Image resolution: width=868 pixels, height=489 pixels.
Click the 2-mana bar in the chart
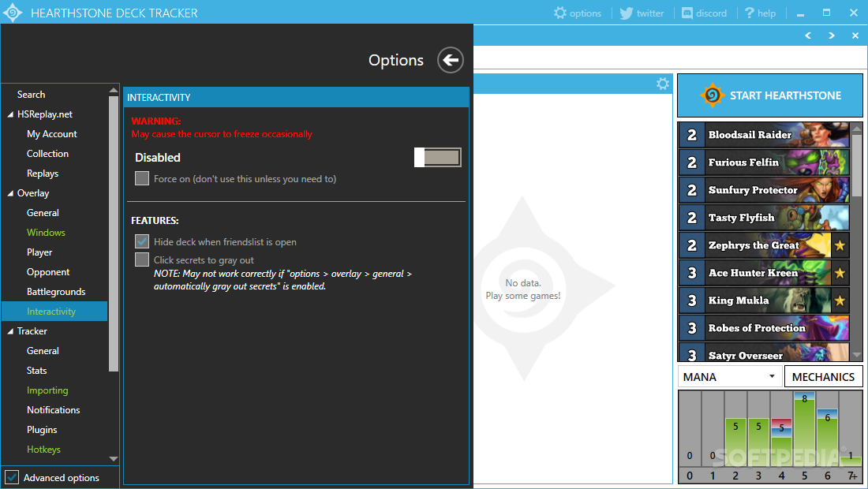point(735,442)
